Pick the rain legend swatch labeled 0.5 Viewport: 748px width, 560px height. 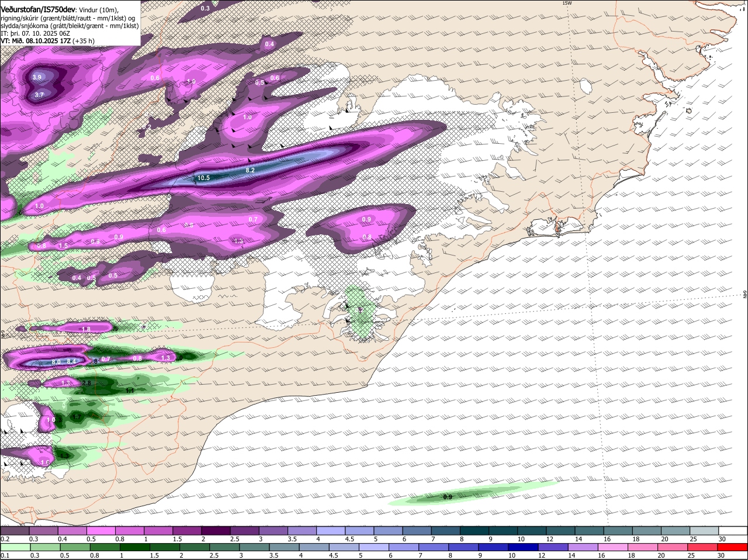[x=75, y=548]
